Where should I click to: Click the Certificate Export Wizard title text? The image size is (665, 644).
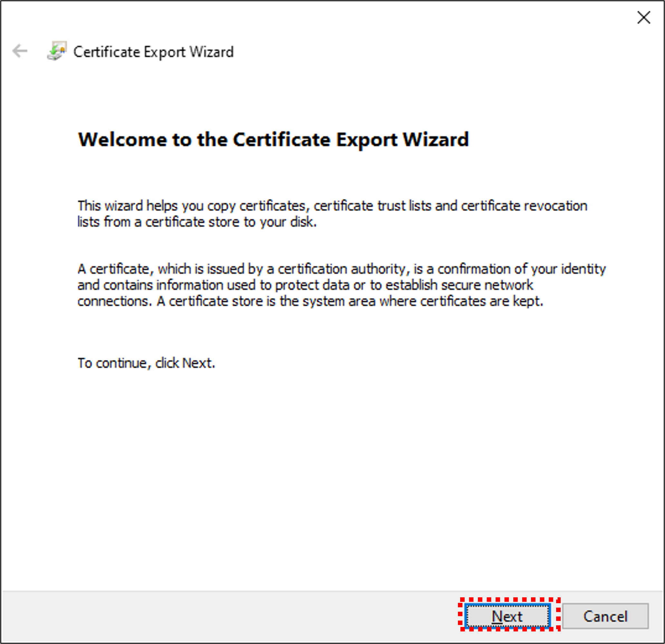click(153, 52)
